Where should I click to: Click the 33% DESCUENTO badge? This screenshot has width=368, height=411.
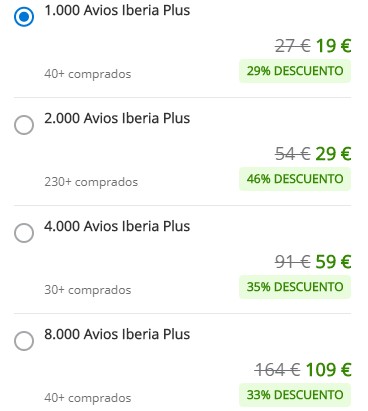(295, 395)
